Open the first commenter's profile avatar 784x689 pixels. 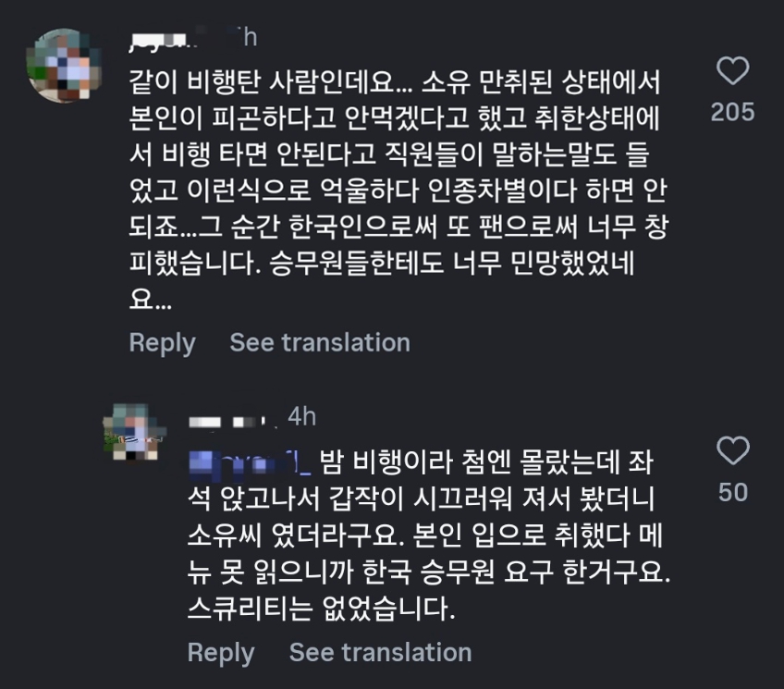point(60,60)
